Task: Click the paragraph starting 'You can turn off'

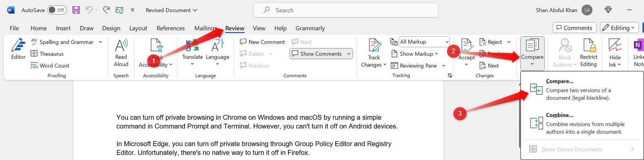Action: click(x=257, y=122)
